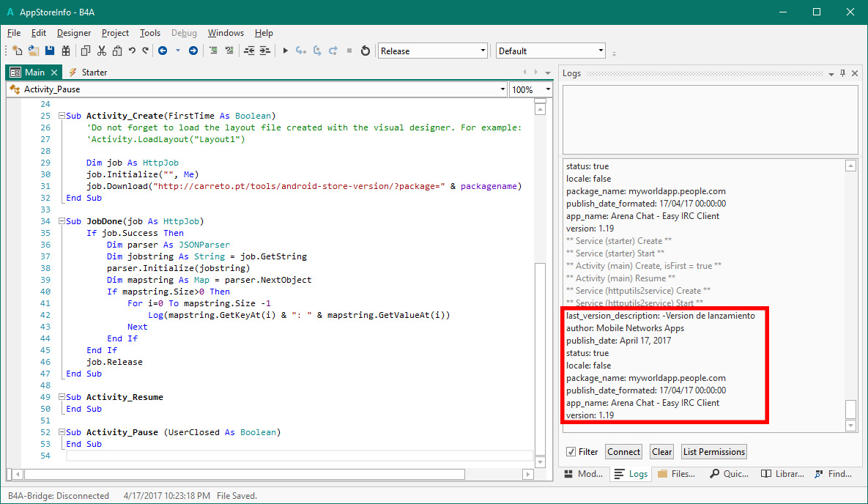This screenshot has width=868, height=504.
Task: Click the Clear logs button
Action: pyautogui.click(x=661, y=452)
